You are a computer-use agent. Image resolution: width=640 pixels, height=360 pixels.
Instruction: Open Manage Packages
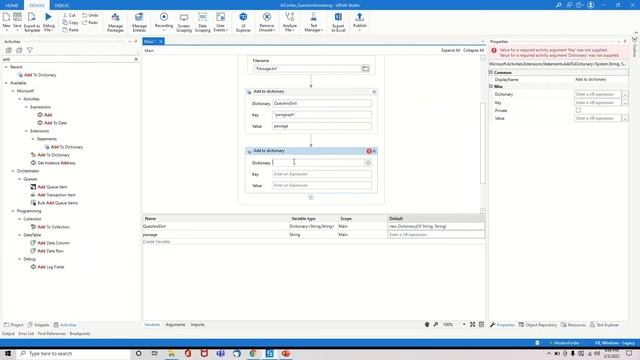click(x=116, y=22)
